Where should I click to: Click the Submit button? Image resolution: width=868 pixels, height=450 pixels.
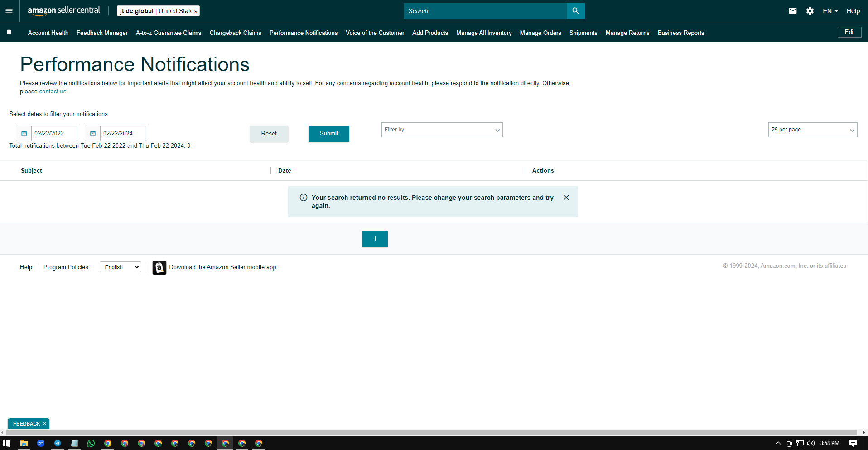click(x=329, y=134)
